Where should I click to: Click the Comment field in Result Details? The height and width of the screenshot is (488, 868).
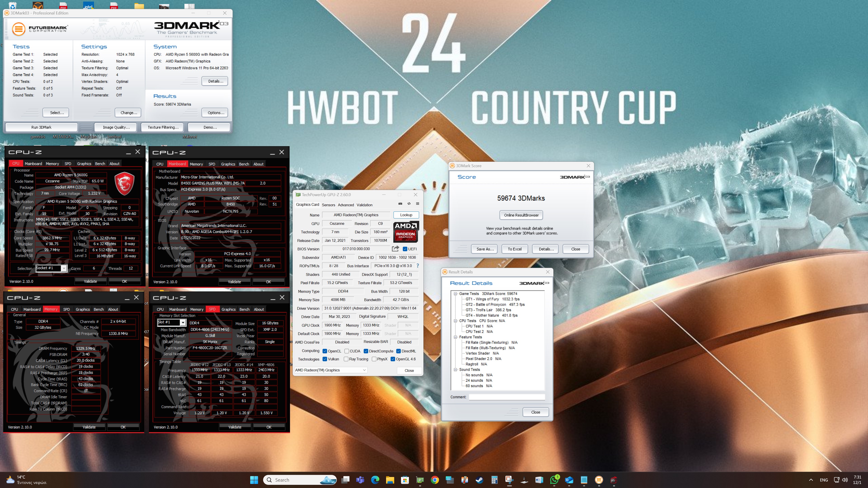click(507, 397)
